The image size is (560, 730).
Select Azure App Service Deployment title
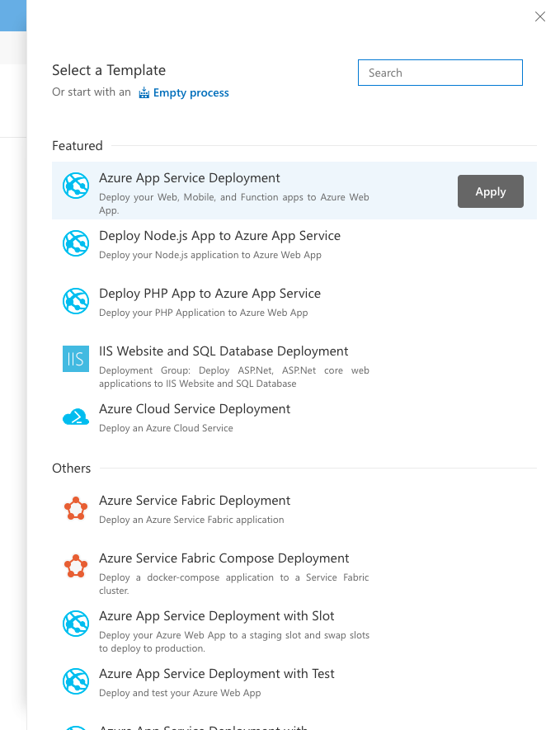(x=190, y=178)
